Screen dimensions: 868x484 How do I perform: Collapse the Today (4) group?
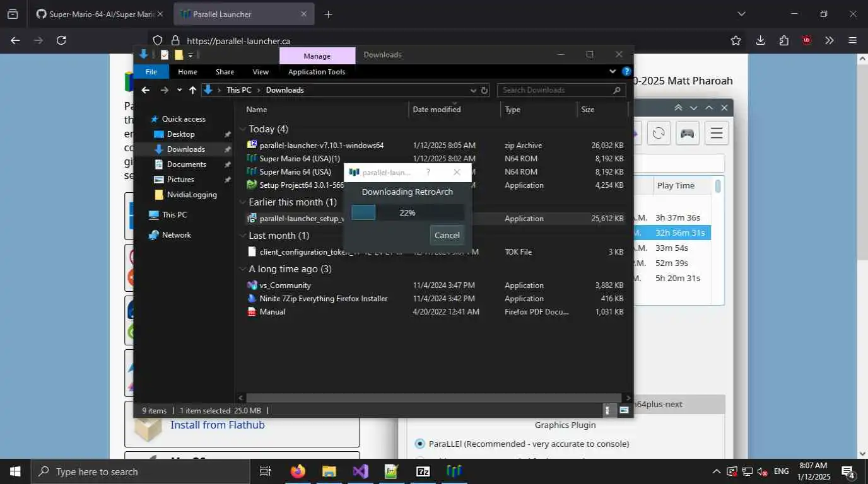coord(243,129)
